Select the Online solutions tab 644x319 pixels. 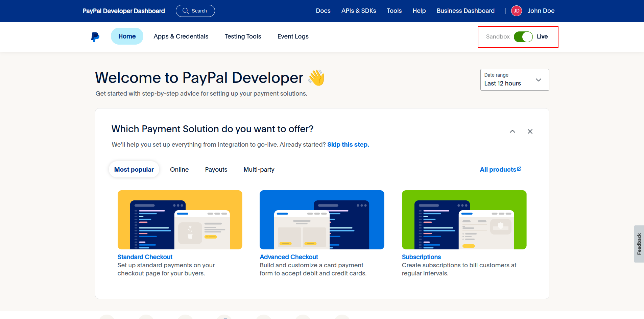(x=179, y=169)
